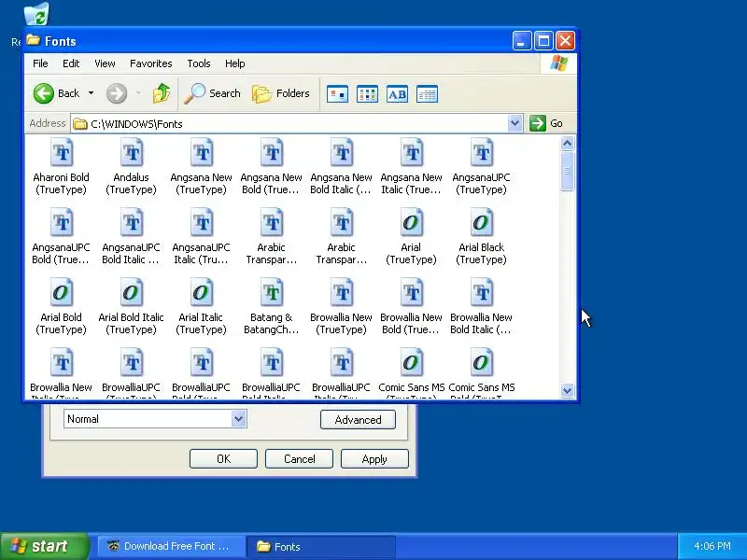
Task: Select the Batang & BatangChe font icon
Action: (272, 293)
